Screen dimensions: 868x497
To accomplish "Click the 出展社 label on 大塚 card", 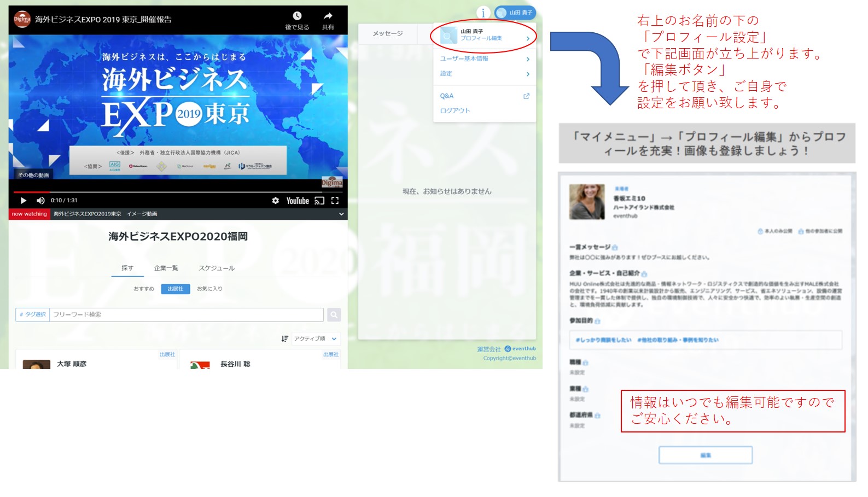I will pos(167,354).
